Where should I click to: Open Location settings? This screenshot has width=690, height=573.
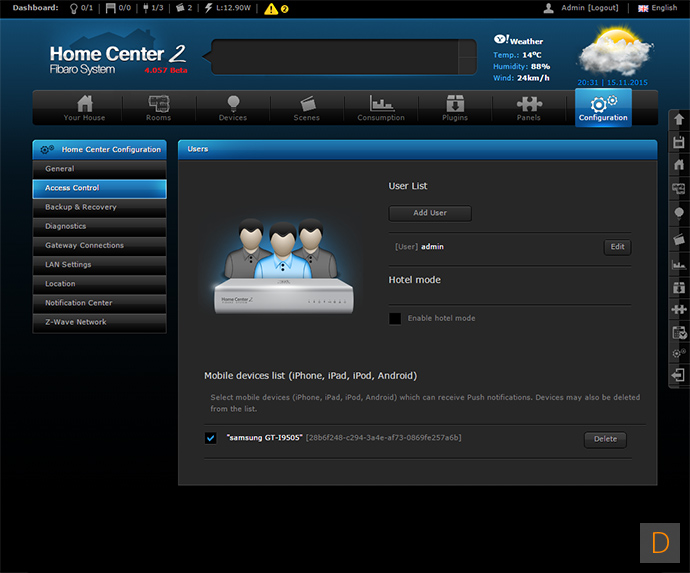[x=99, y=284]
